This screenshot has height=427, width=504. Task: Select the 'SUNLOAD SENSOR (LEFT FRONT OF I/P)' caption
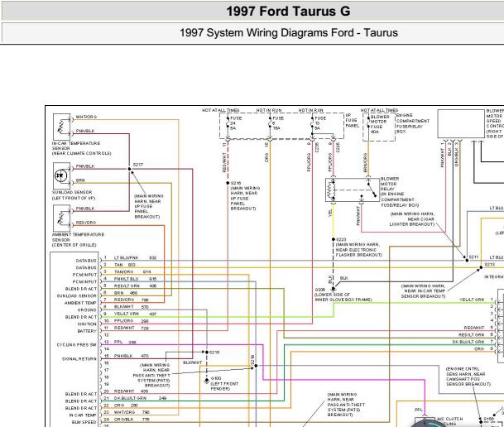[74, 195]
